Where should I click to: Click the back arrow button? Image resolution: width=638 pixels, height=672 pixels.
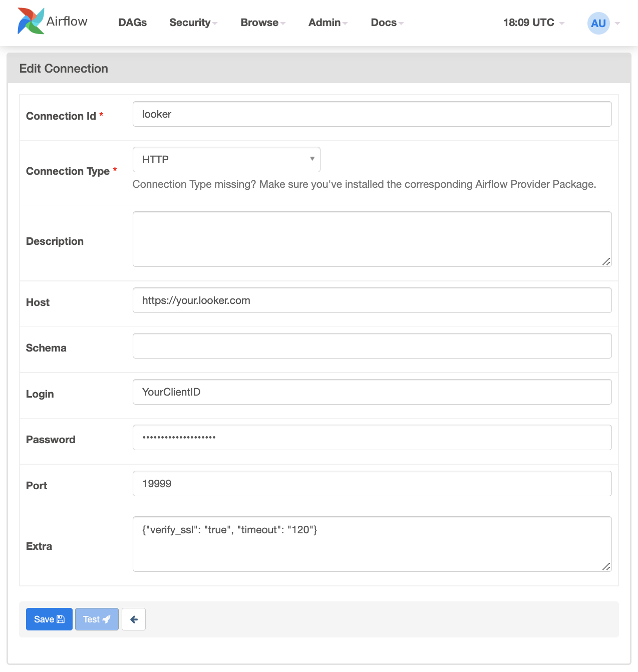tap(134, 619)
